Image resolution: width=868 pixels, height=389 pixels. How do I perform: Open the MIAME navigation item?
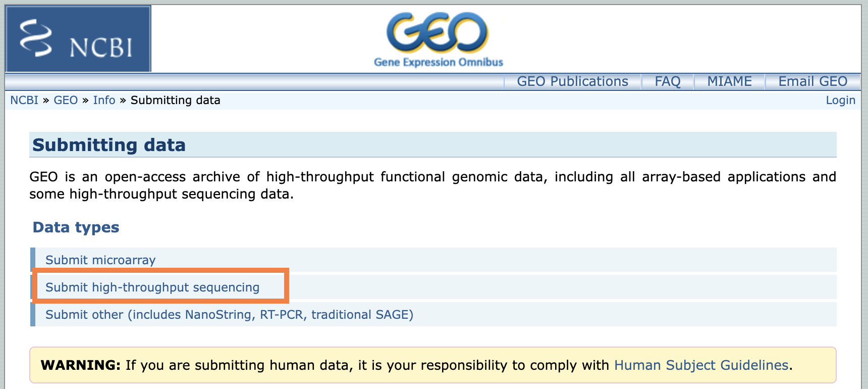click(x=729, y=81)
